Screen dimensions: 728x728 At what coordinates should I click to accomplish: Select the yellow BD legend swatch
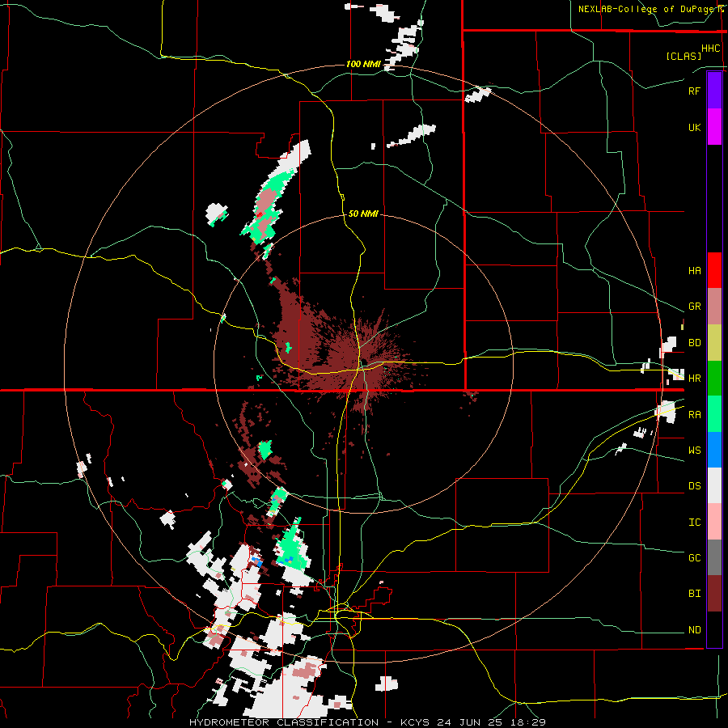click(x=714, y=343)
